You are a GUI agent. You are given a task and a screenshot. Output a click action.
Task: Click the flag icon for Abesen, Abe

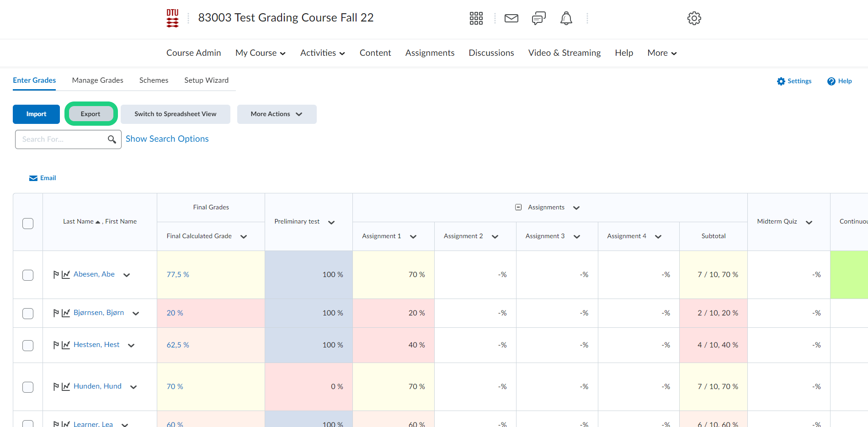[56, 275]
